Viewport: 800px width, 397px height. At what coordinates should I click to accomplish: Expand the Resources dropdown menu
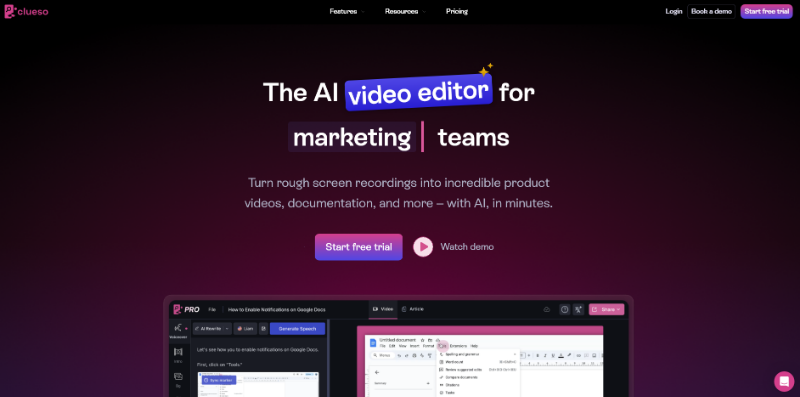tap(405, 11)
